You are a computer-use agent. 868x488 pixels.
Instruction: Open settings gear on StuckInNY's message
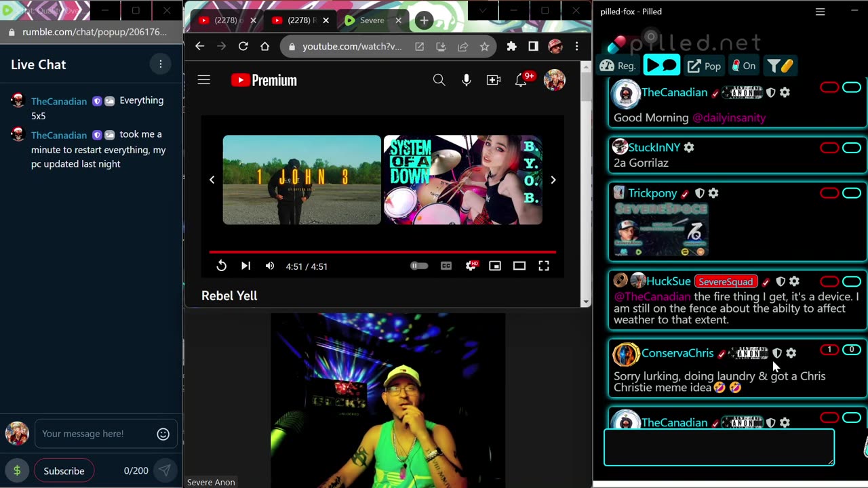688,147
